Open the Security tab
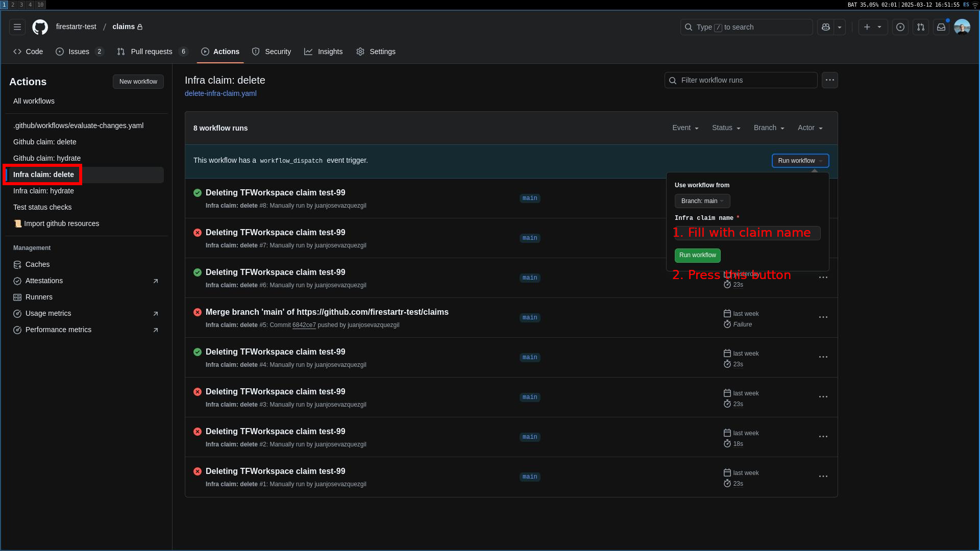The image size is (980, 551). [278, 52]
